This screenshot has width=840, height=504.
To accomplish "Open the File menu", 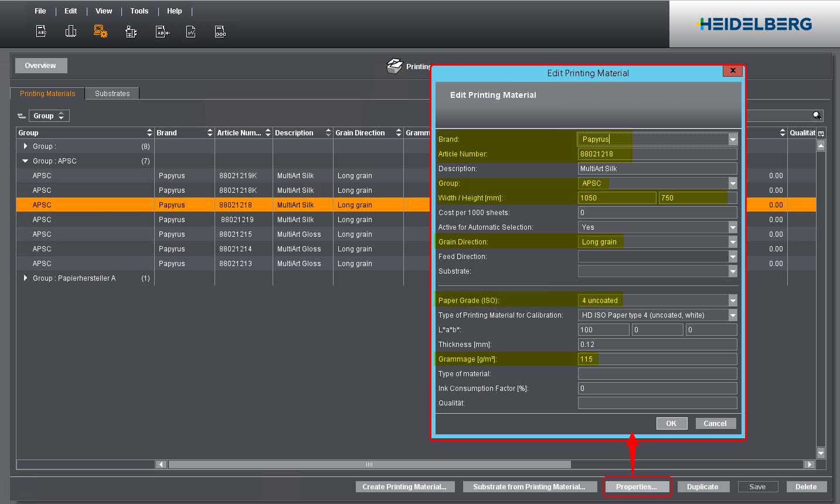I will (40, 11).
